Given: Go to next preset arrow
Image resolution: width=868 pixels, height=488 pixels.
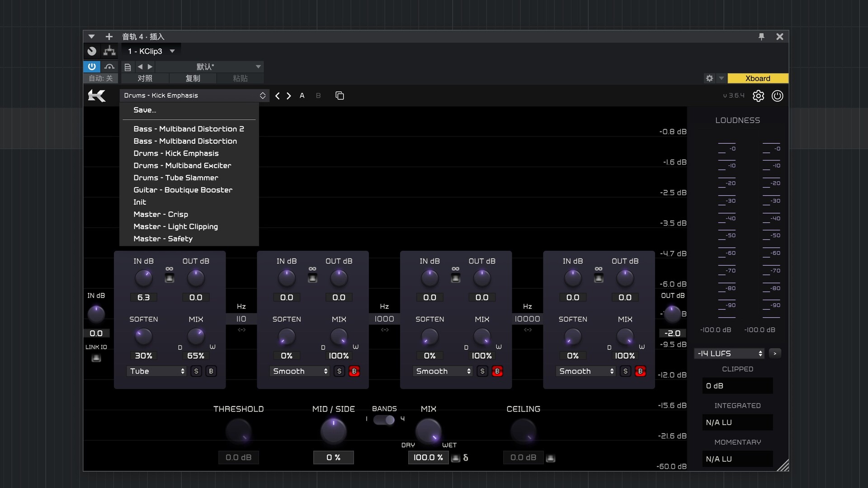Looking at the screenshot, I should pyautogui.click(x=289, y=96).
